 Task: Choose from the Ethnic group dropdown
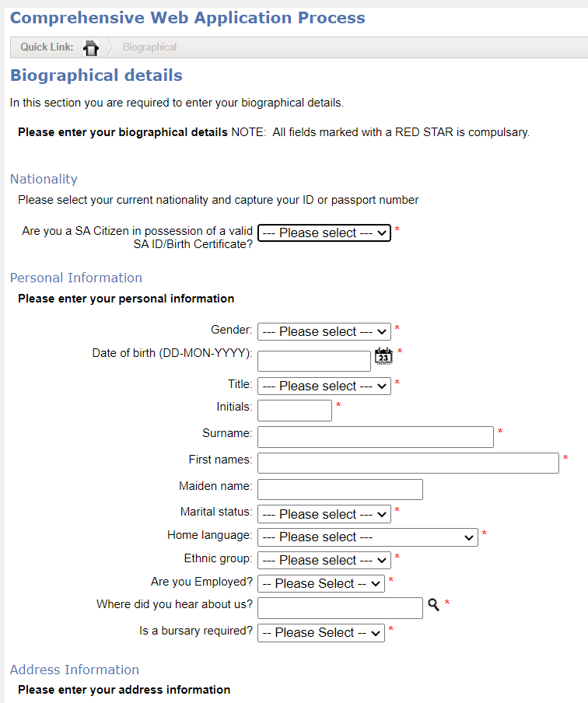324,560
